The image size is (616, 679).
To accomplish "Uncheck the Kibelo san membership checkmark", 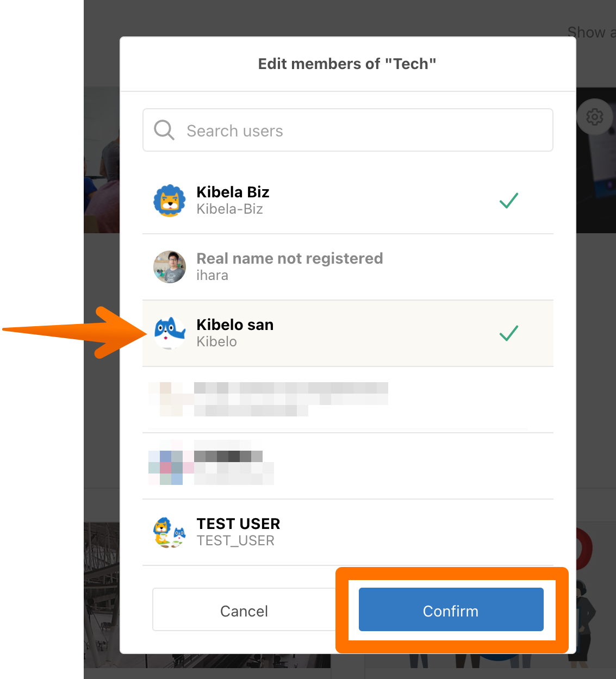I will pyautogui.click(x=509, y=333).
